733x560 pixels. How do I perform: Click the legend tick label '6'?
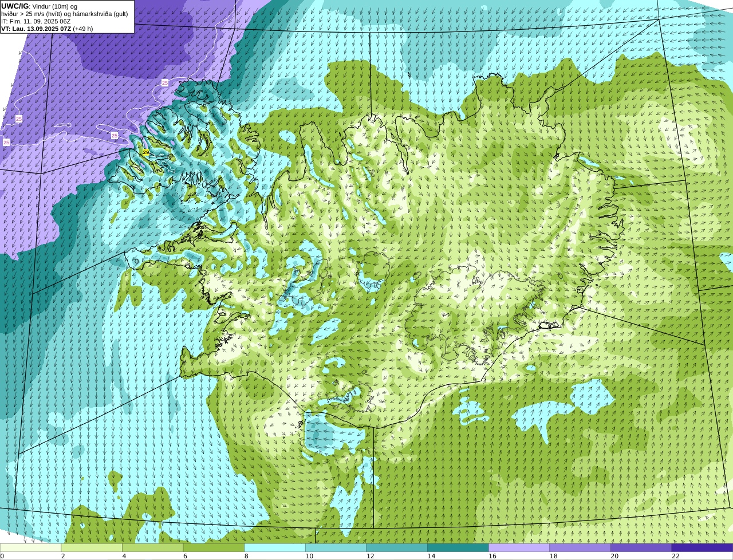tap(185, 556)
